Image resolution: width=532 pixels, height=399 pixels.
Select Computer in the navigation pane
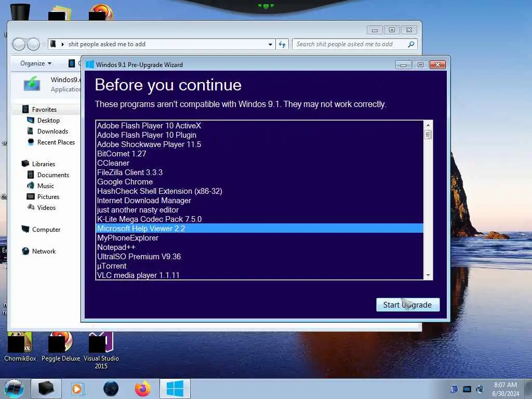pos(46,229)
